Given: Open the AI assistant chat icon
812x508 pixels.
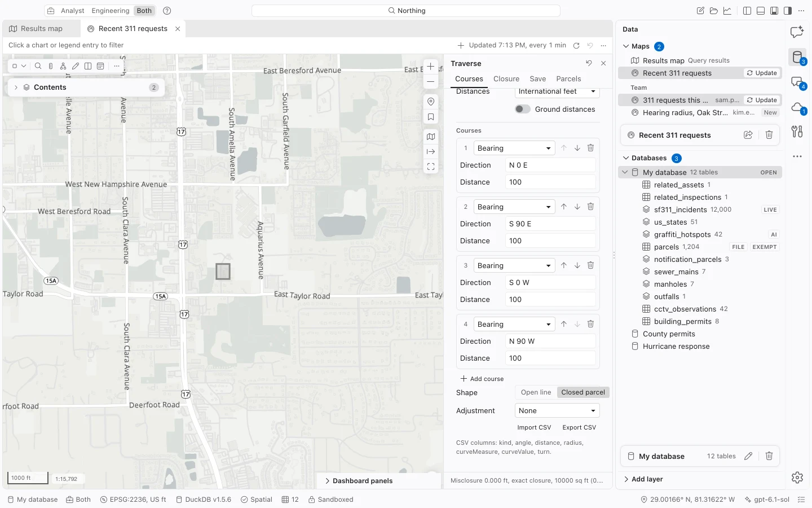Looking at the screenshot, I should click(x=797, y=32).
